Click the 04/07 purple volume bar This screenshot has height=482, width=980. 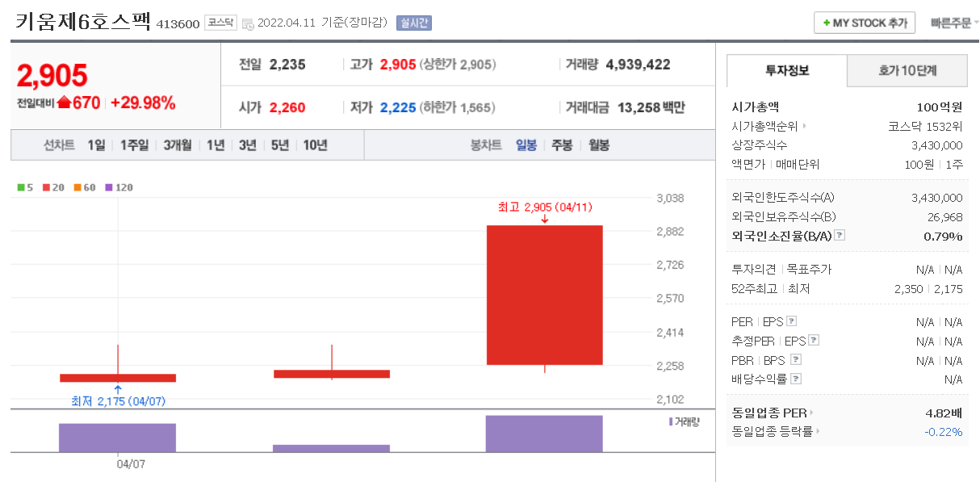(x=117, y=438)
